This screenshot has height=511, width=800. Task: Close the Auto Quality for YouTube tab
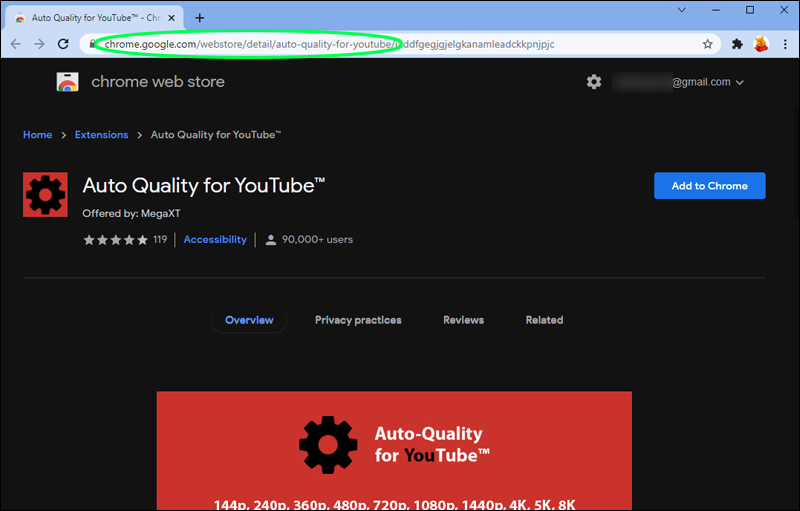pos(171,18)
